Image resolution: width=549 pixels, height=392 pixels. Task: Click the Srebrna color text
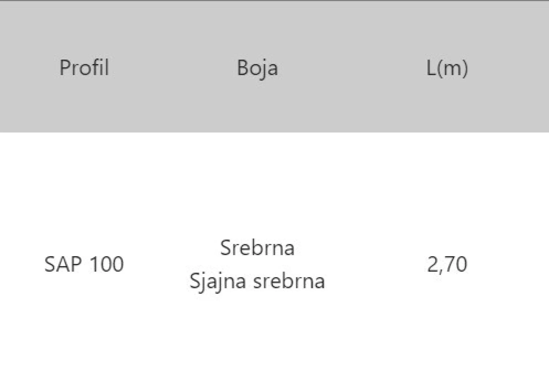click(x=257, y=248)
